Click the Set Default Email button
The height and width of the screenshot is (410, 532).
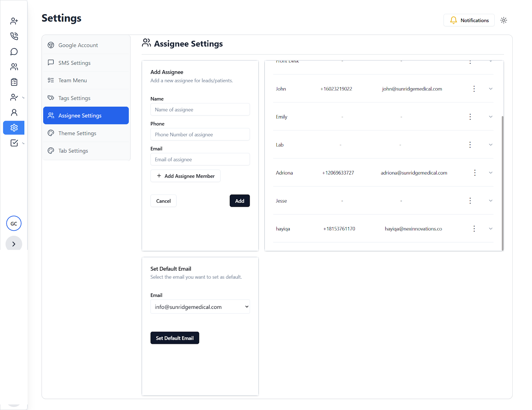175,338
